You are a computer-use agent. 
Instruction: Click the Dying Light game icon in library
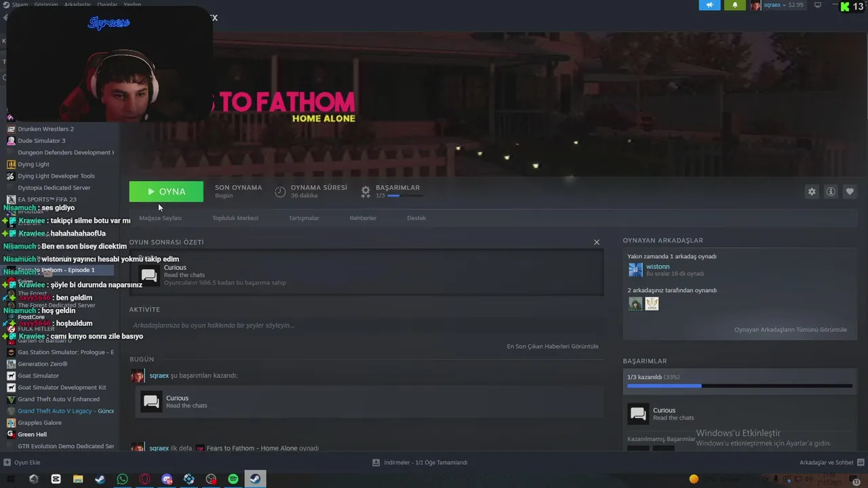[x=11, y=164]
